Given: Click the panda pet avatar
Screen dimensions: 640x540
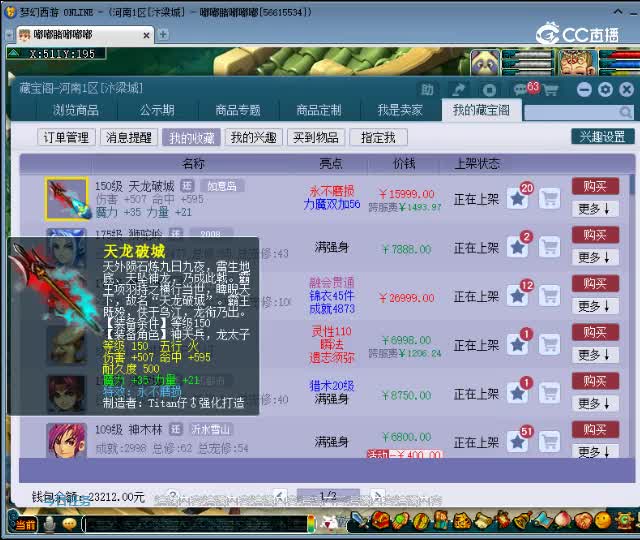Looking at the screenshot, I should click(x=485, y=62).
